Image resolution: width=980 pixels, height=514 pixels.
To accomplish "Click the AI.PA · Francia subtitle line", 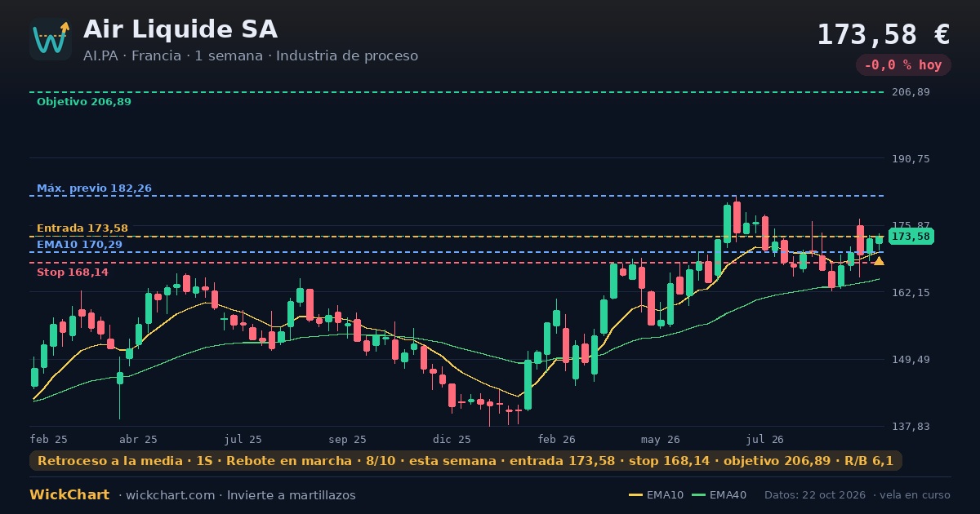I will tap(251, 56).
